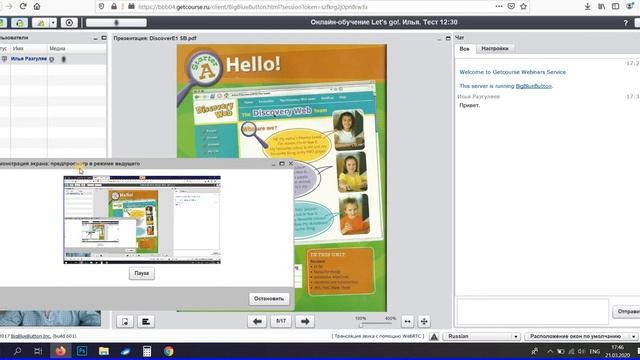This screenshot has height=360, width=640.
Task: Save page to Pocket icon
Action: (x=511, y=7)
